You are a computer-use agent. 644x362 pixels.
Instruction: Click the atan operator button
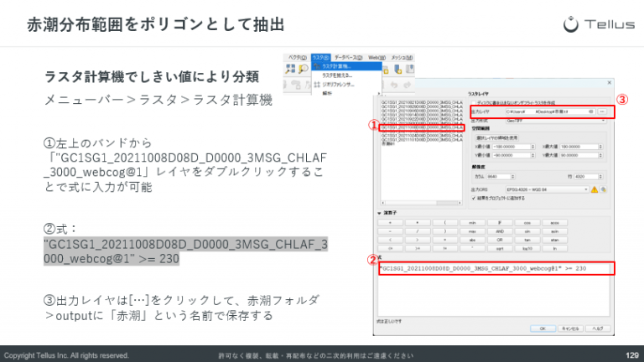(555, 240)
